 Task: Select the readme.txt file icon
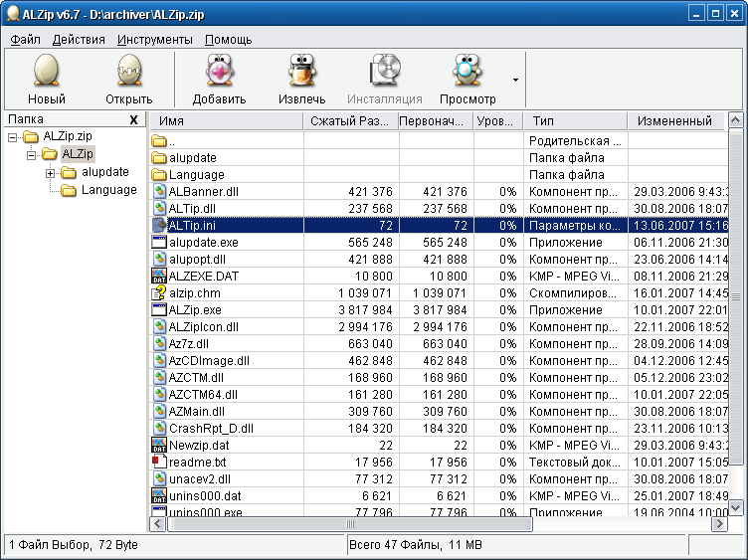pyautogui.click(x=158, y=462)
